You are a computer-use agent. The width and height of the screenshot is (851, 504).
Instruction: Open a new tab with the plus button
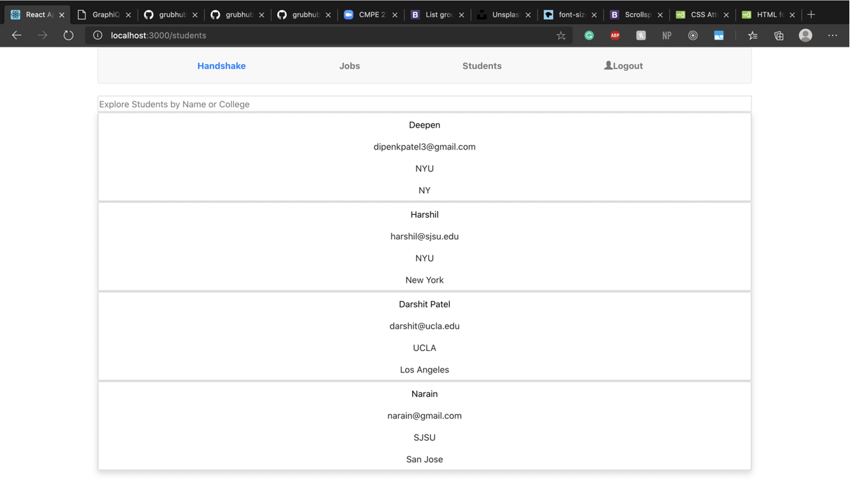tap(811, 15)
